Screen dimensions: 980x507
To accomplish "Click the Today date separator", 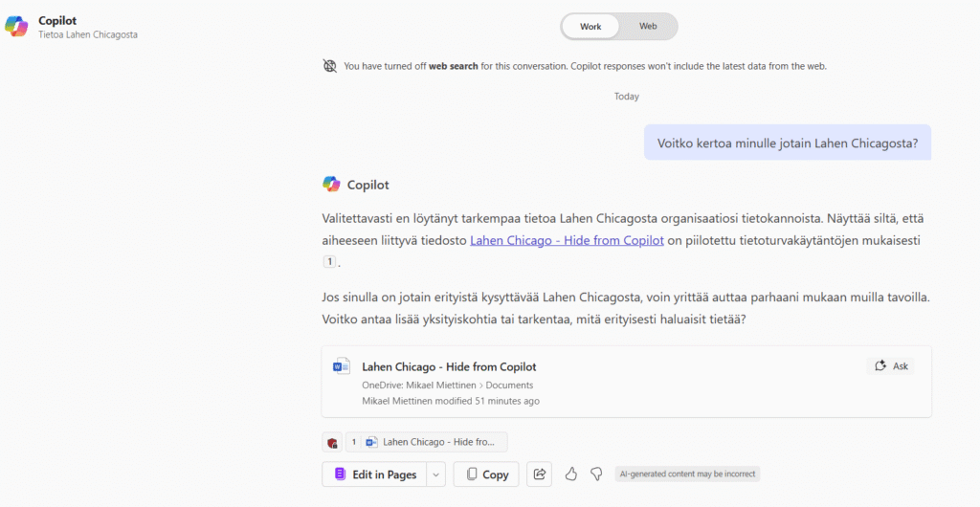I will pyautogui.click(x=627, y=97).
